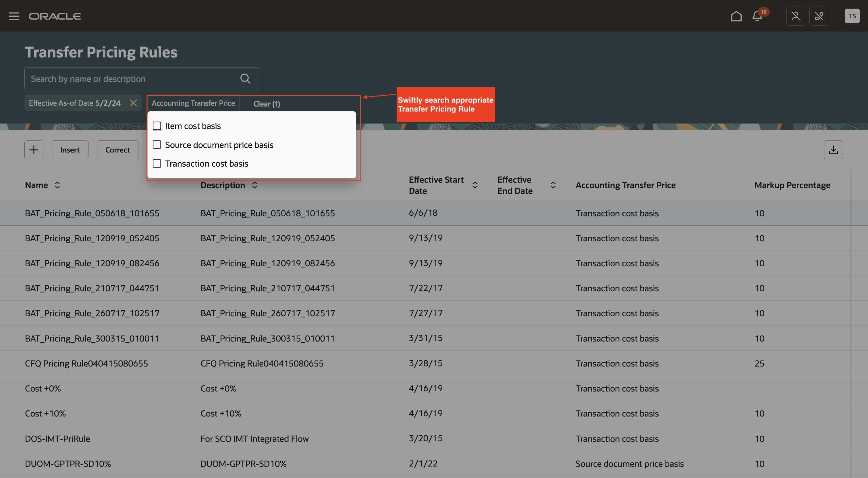Click the plus add rule icon
The image size is (868, 478).
34,150
